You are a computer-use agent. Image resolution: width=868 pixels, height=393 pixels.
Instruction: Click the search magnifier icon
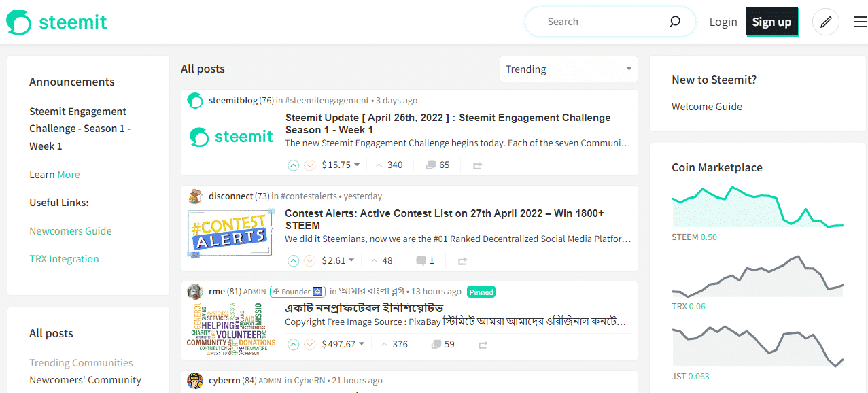tap(675, 22)
